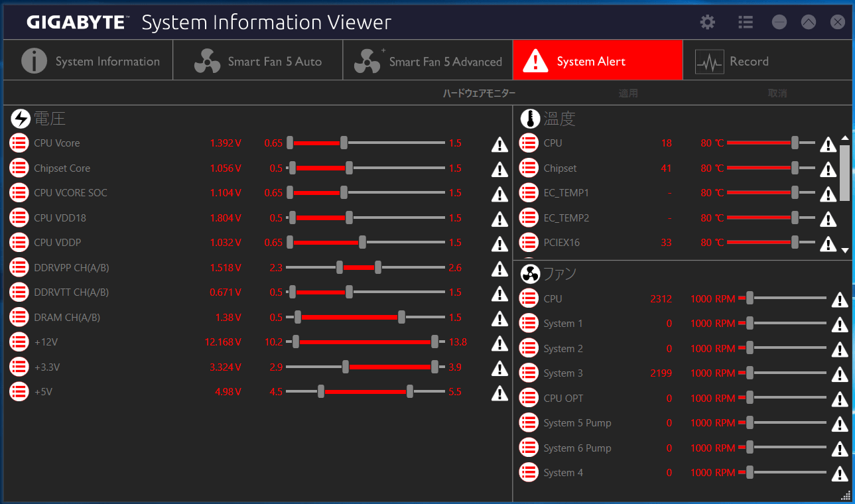The width and height of the screenshot is (855, 504).
Task: Click the +5V upper limit slider handle
Action: (x=410, y=391)
